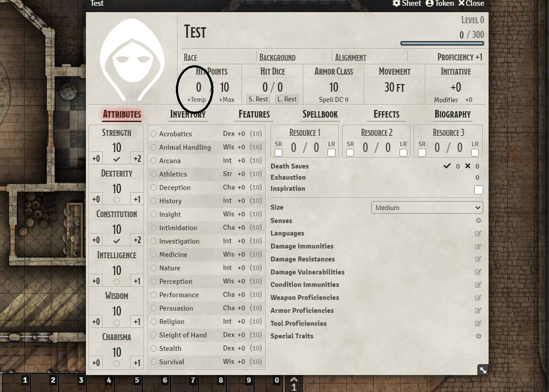549x392 pixels.
Task: Open the Special Traits gear icon
Action: (478, 336)
